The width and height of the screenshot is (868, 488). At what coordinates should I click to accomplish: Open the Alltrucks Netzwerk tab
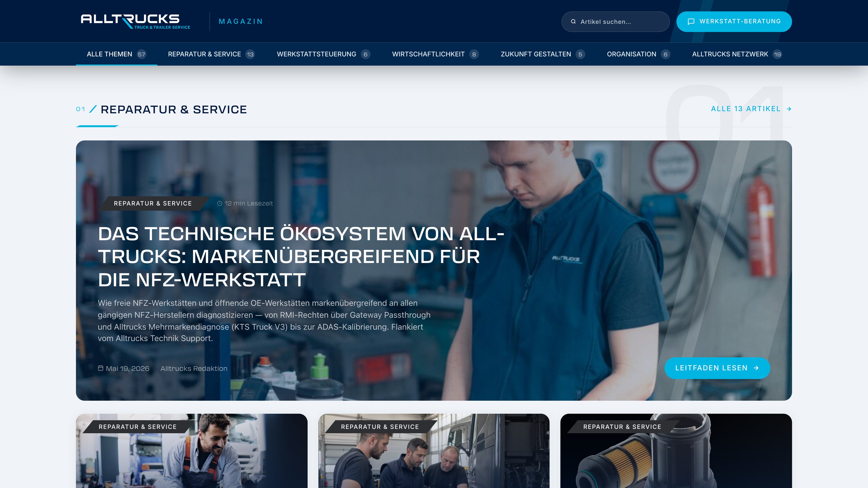737,54
